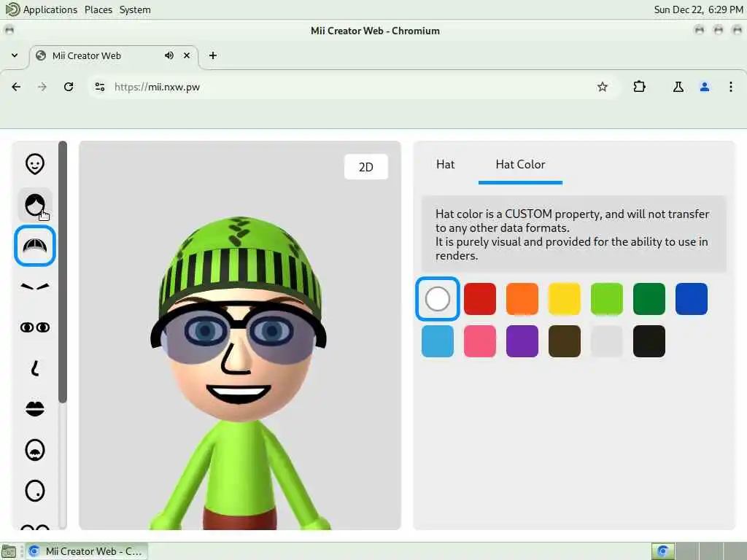747x560 pixels.
Task: Pick the red hat color
Action: (x=480, y=299)
